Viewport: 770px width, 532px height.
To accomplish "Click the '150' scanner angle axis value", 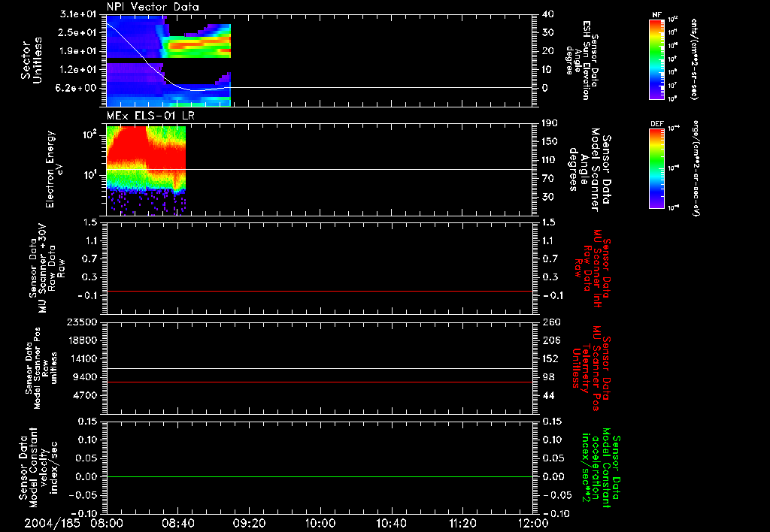I will [x=550, y=141].
